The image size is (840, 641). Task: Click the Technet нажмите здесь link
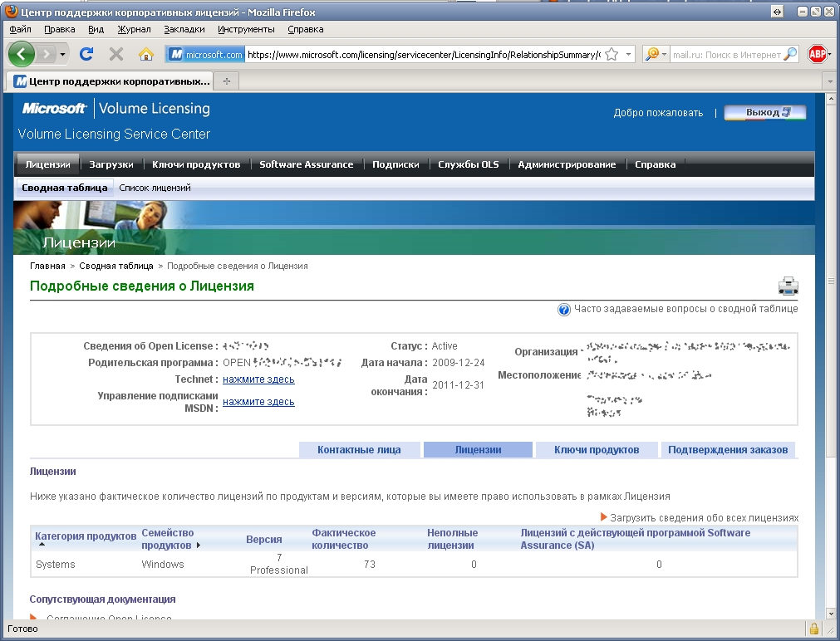point(258,379)
